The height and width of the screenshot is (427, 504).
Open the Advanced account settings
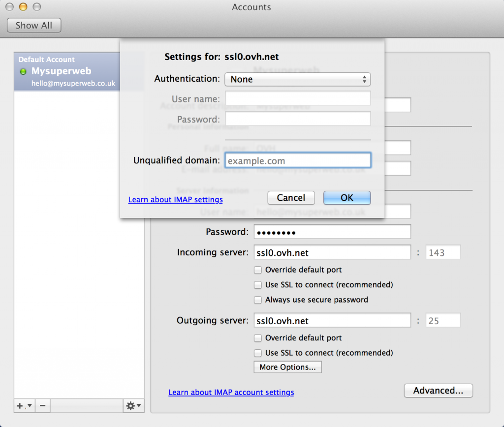[x=439, y=391]
